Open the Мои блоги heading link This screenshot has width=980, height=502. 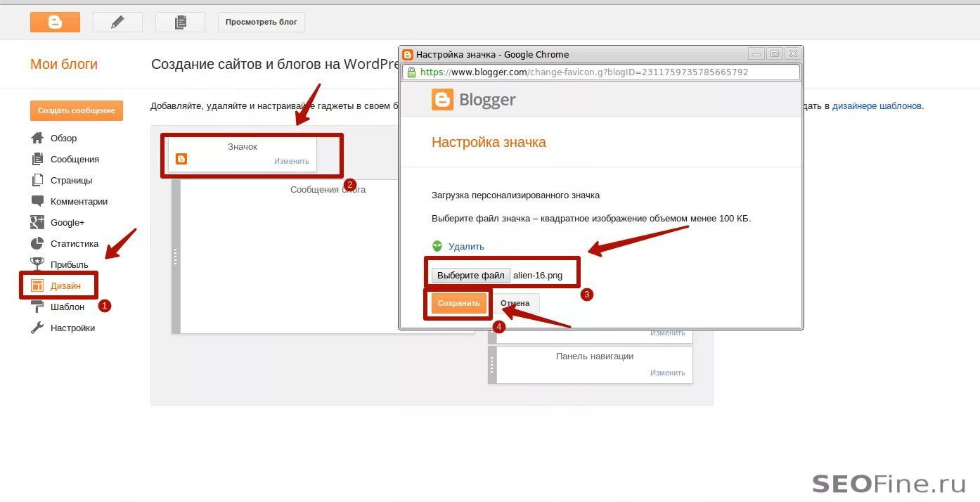(64, 64)
